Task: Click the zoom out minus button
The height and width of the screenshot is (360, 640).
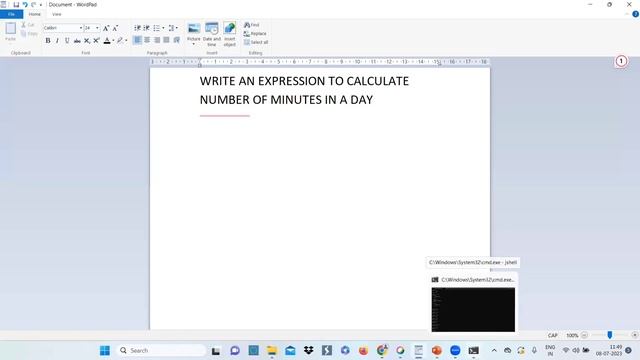Action: [x=584, y=335]
